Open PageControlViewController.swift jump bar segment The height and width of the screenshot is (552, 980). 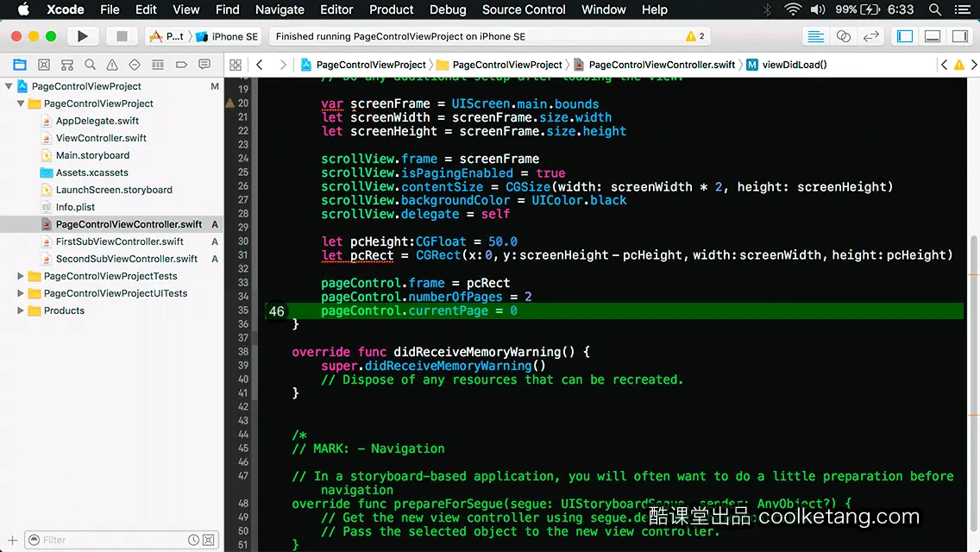tap(656, 65)
